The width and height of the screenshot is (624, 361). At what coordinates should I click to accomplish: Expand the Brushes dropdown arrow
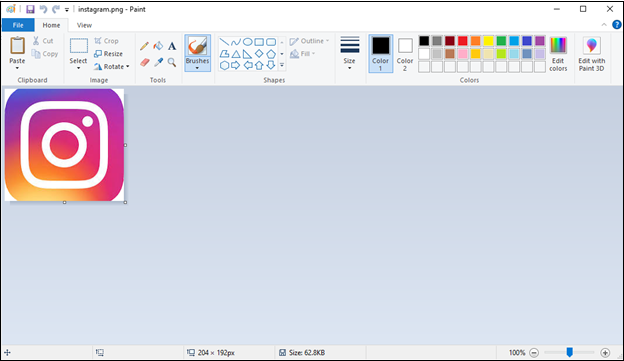[x=197, y=68]
